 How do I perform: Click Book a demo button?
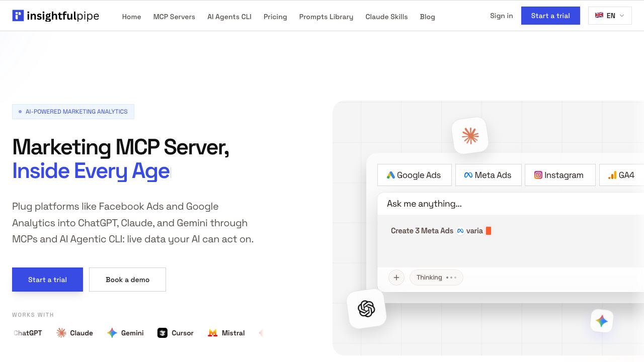point(127,280)
